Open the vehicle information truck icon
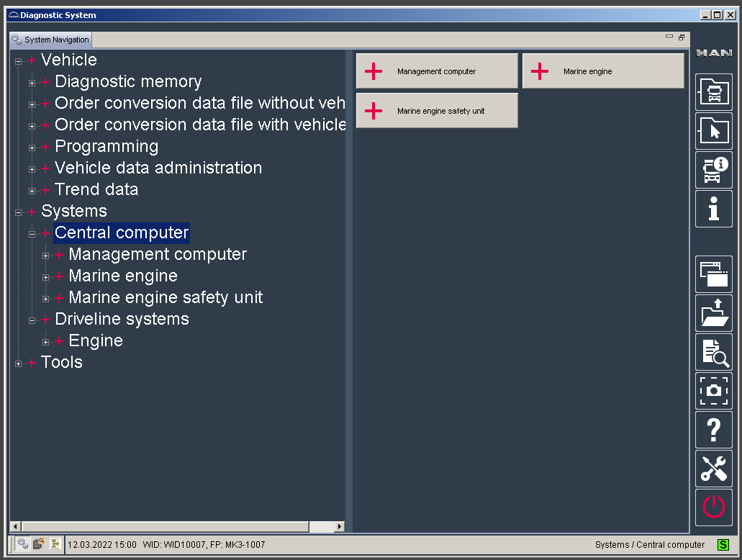Image resolution: width=742 pixels, height=560 pixels. [714, 170]
